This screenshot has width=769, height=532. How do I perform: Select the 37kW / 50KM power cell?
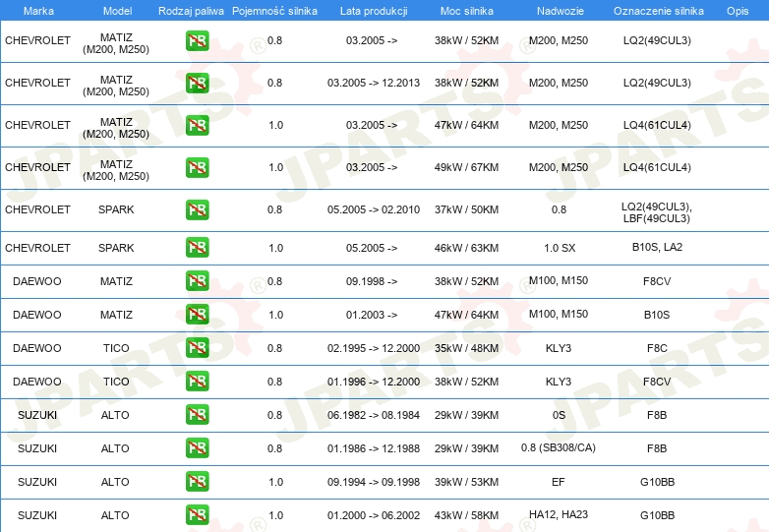[466, 209]
